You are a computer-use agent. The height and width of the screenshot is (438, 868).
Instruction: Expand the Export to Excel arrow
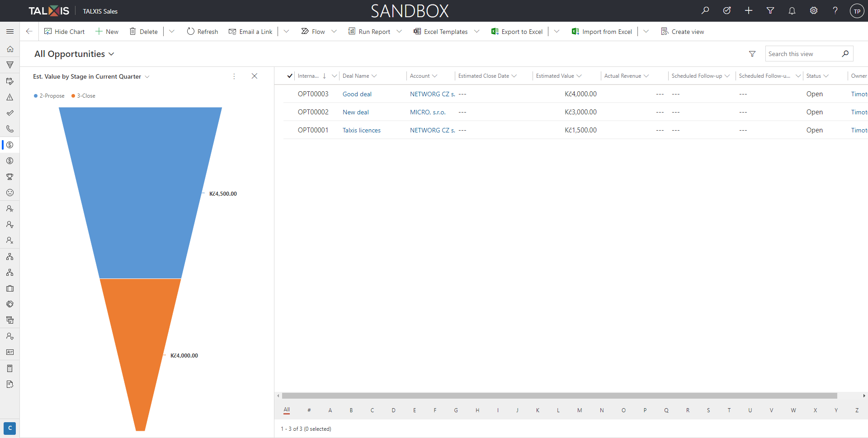tap(557, 31)
